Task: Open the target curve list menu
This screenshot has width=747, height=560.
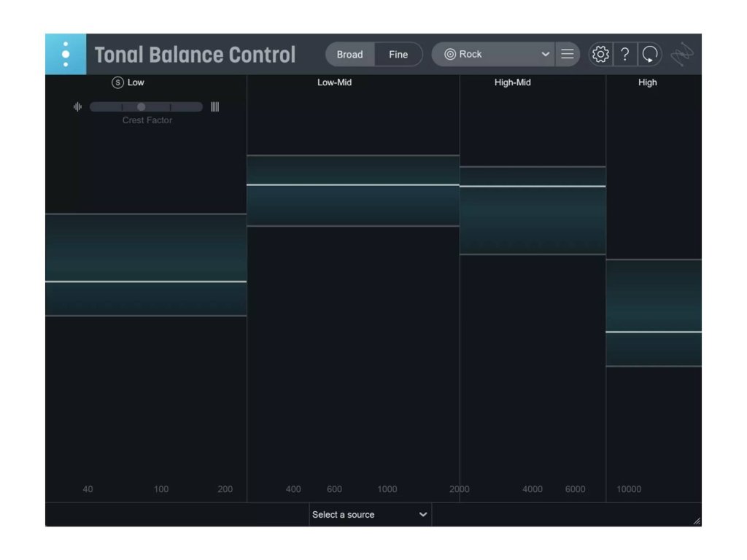Action: click(x=568, y=54)
